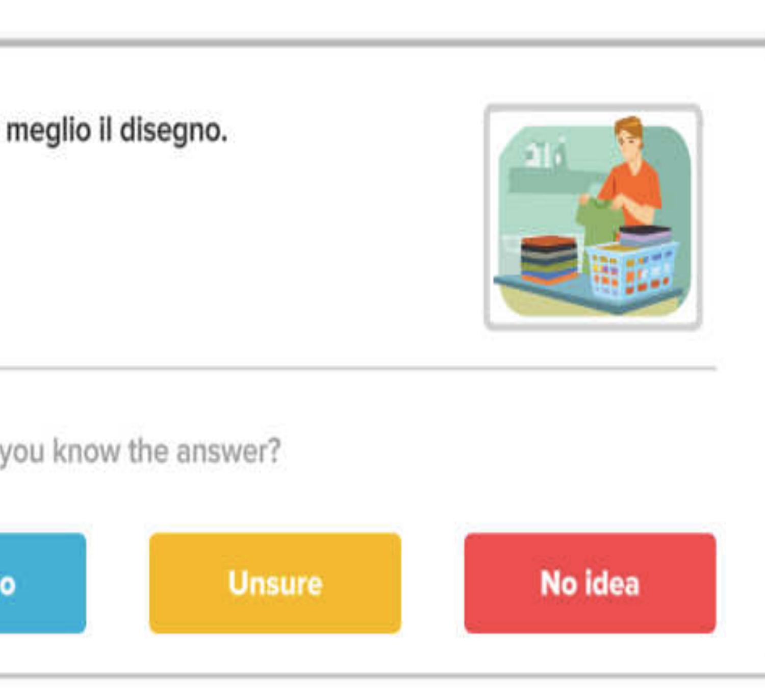Click the gray bar at the top
Viewport: 765px width, 700px height.
tap(382, 42)
